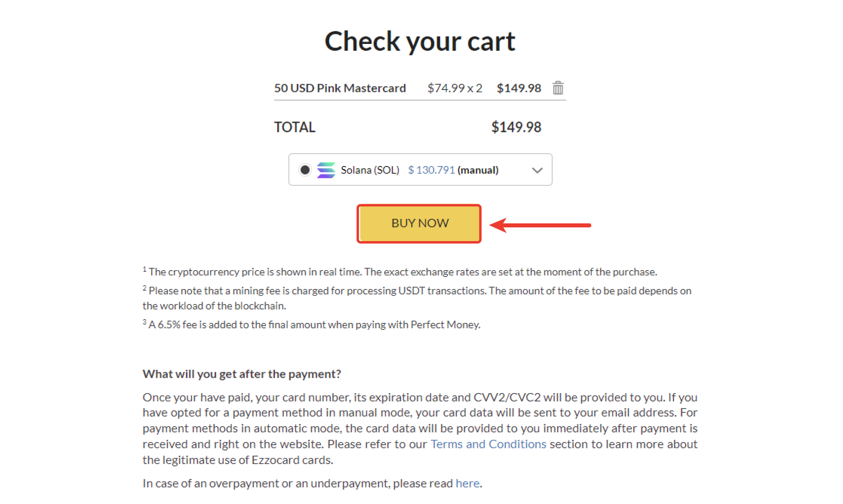Open the Terms and Conditions link
The height and width of the screenshot is (504, 843).
pyautogui.click(x=488, y=444)
